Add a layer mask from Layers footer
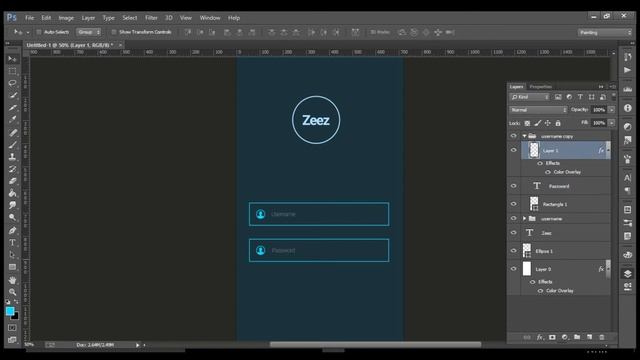The height and width of the screenshot is (360, 640). click(552, 337)
